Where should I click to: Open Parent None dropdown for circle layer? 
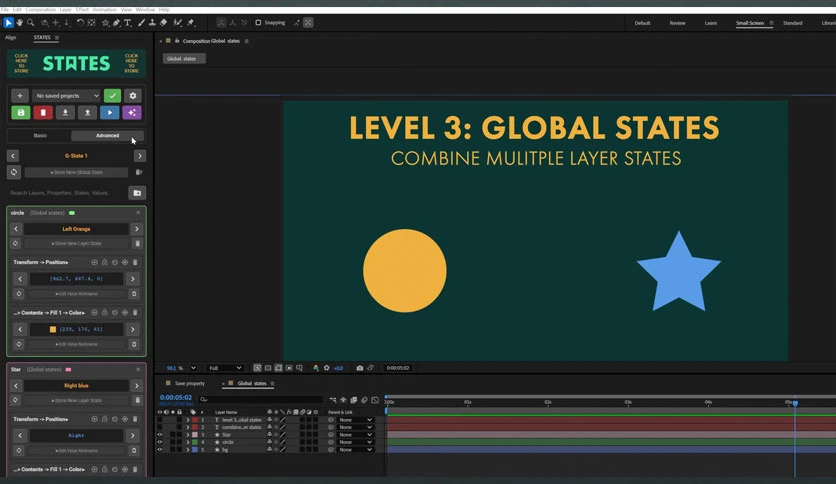click(x=356, y=442)
